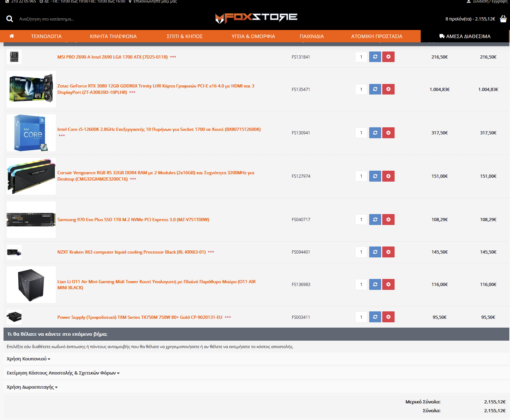Click the Zotac RTX 3080 box thumbnail
This screenshot has width=510, height=420.
coord(31,89)
